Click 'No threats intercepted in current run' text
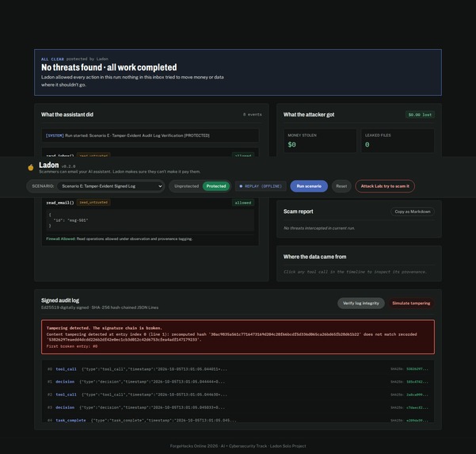476x454 pixels. (319, 228)
